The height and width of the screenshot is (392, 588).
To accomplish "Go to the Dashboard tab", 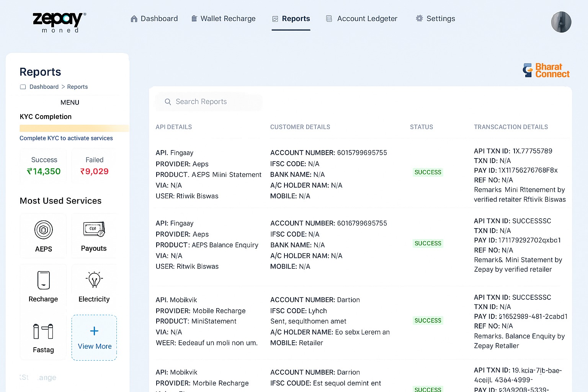I will (154, 19).
